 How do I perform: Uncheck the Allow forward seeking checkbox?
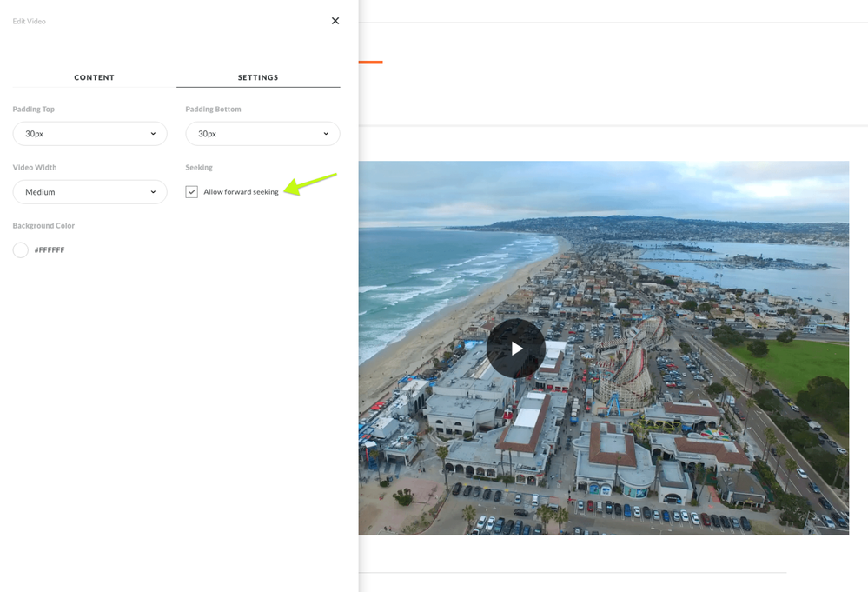[x=192, y=192]
